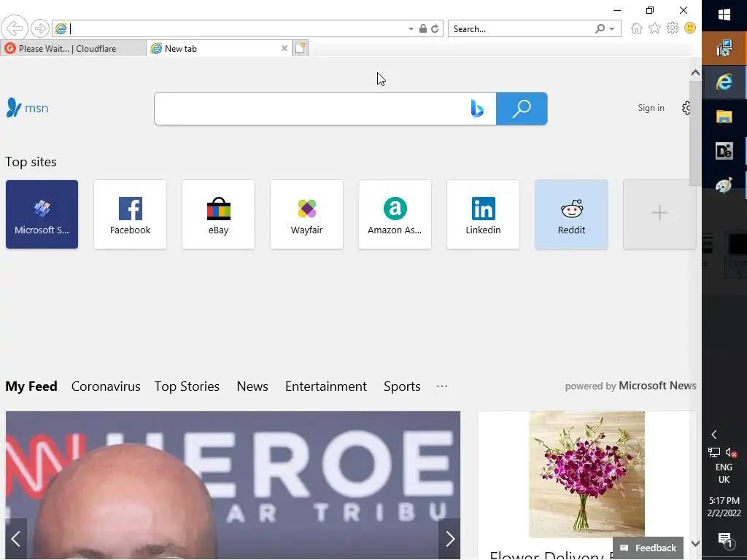
Task: Open the Sports feed tab
Action: [x=402, y=386]
